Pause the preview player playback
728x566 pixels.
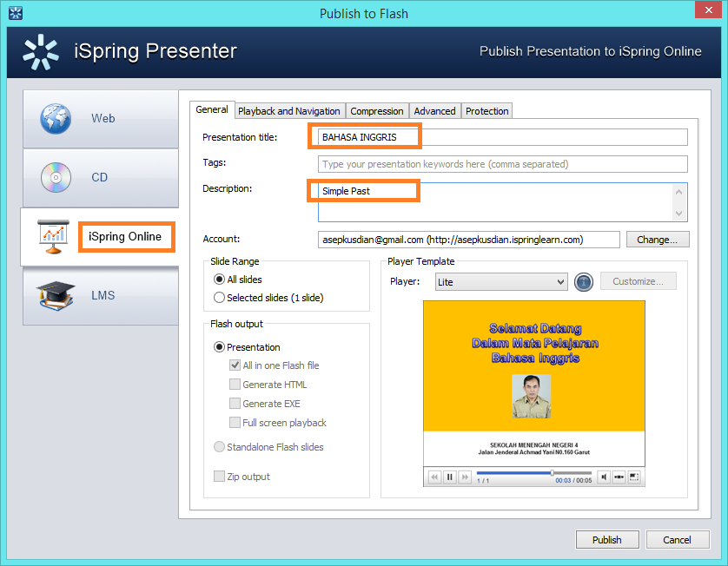pos(448,477)
